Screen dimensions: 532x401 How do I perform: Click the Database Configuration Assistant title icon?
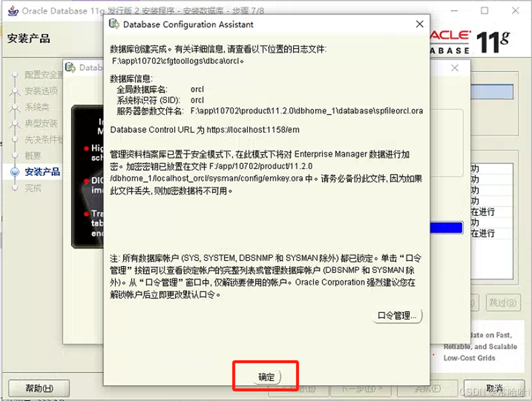pyautogui.click(x=114, y=24)
